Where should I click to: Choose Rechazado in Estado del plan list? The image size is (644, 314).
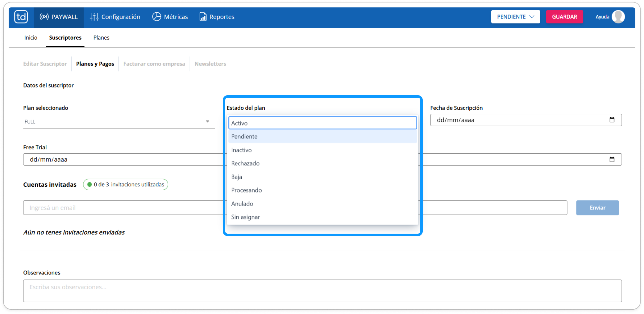322,163
